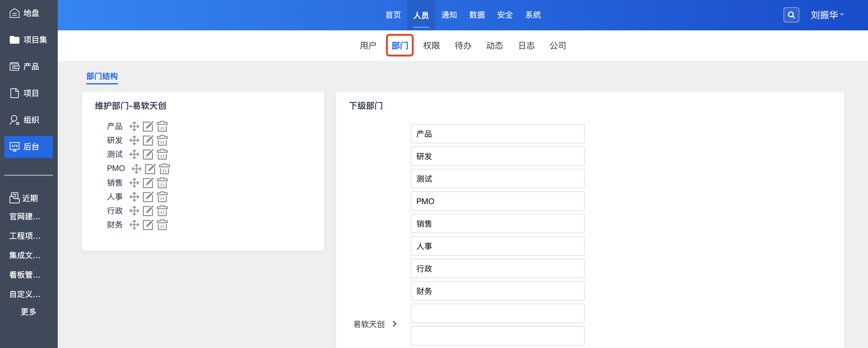
Task: Click the edit icon for 人事 department
Action: click(148, 197)
